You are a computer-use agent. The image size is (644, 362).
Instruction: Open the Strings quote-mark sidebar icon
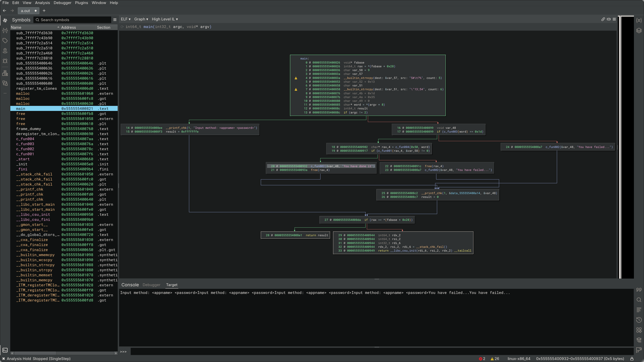point(639,290)
